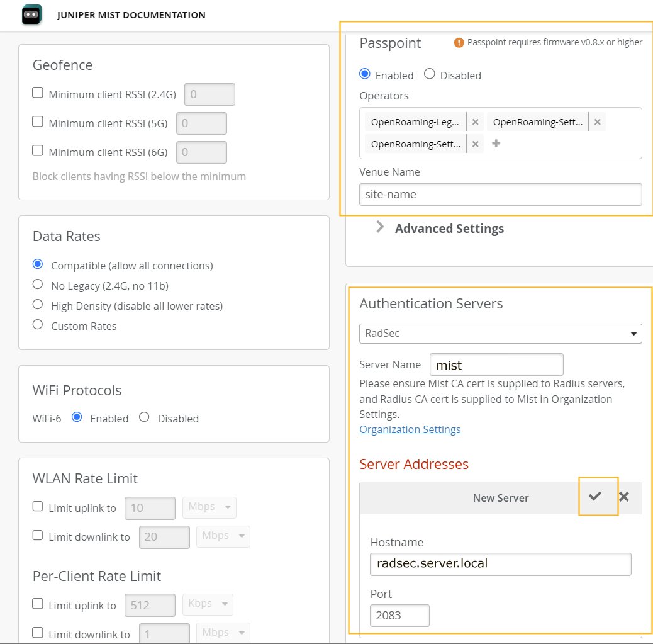Add a Passpoint operator with the plus icon
This screenshot has height=644, width=653.
click(x=496, y=144)
